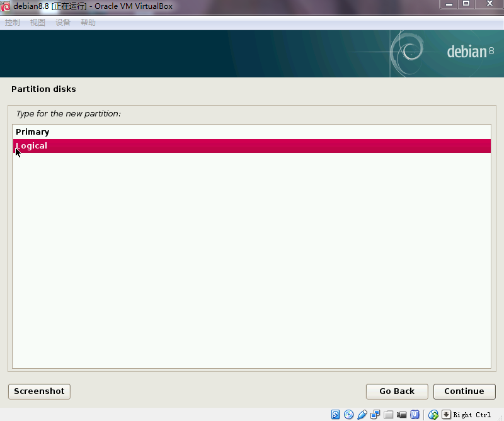Open the 控制 menu

pyautogui.click(x=13, y=23)
